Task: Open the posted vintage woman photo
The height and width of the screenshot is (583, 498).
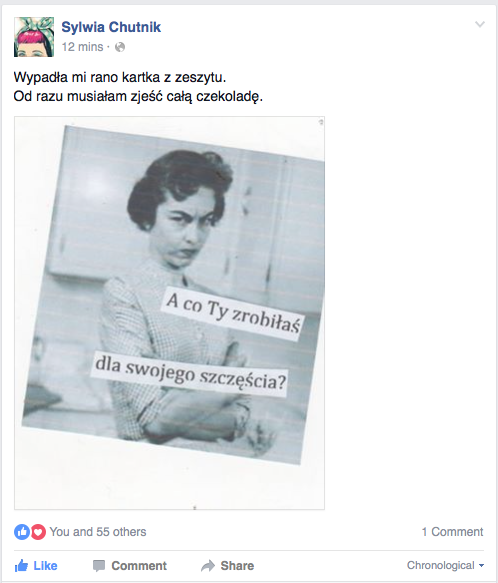Action: pos(169,313)
